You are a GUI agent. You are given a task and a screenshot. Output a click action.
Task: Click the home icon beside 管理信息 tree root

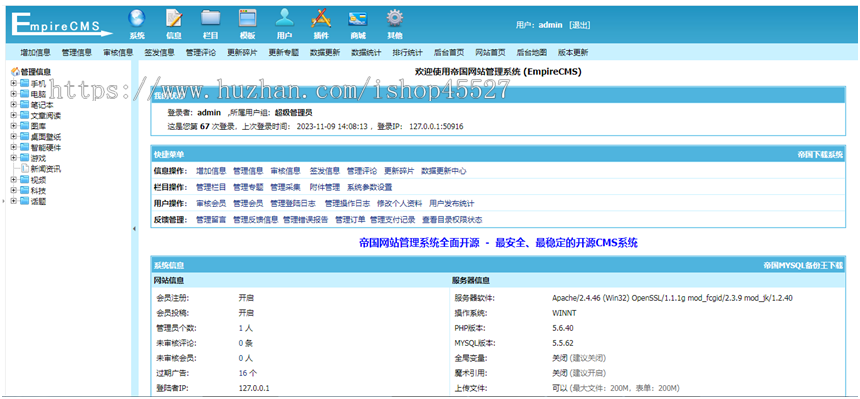tap(15, 72)
